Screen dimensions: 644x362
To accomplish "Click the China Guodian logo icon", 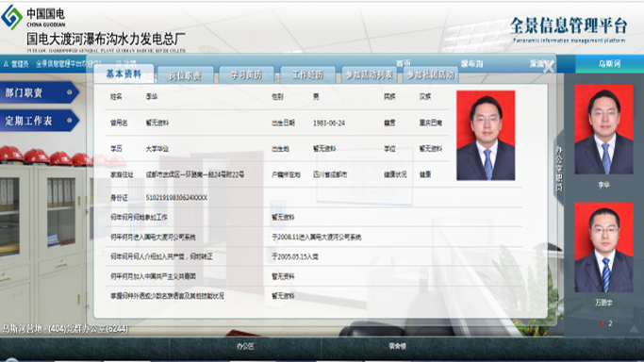I will tap(11, 17).
